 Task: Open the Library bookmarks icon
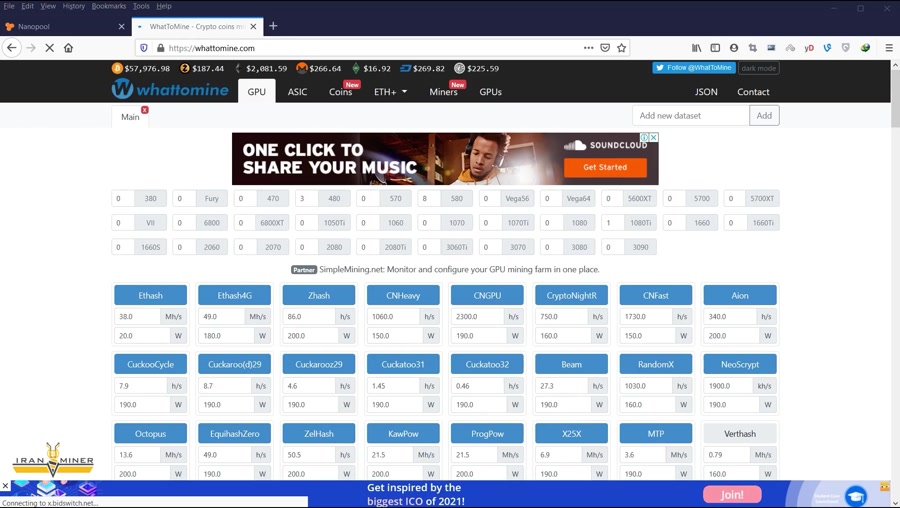[x=696, y=48]
